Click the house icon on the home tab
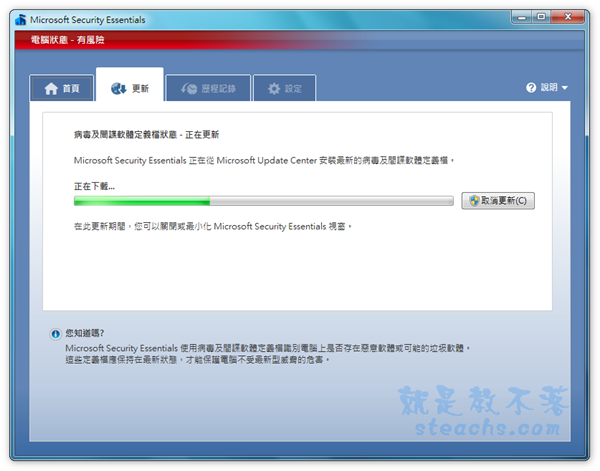The image size is (600, 471). 51,89
